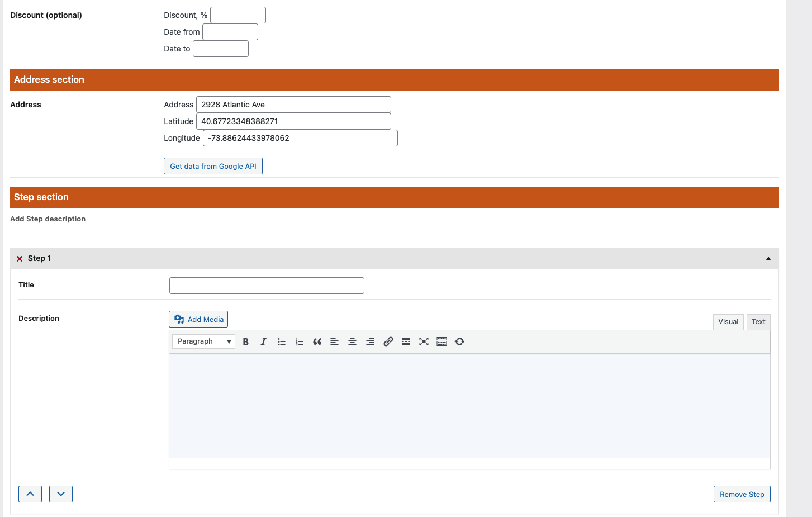Enter fullscreen editor mode
This screenshot has width=812, height=517.
tap(424, 341)
